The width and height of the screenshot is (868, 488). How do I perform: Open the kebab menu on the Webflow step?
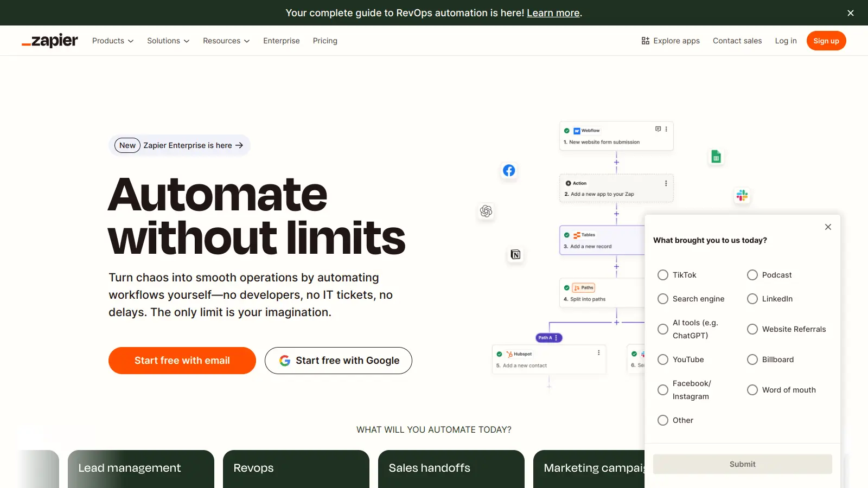[666, 130]
